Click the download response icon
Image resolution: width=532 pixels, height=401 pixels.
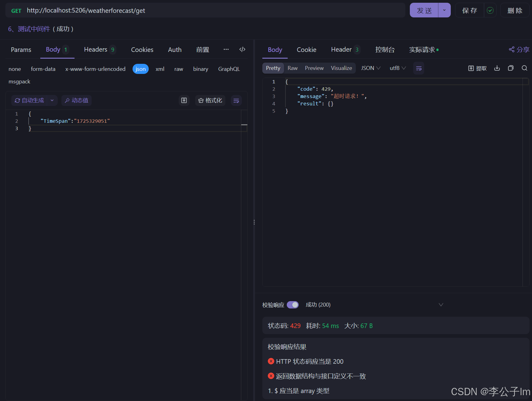[497, 68]
